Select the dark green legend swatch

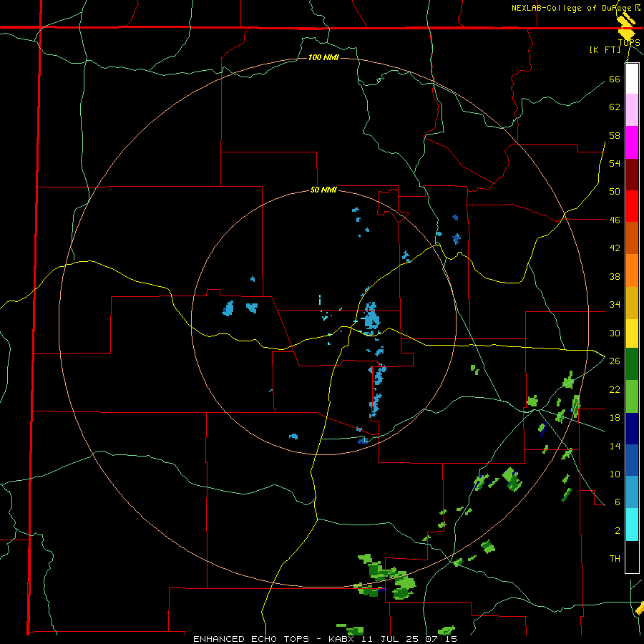pos(632,364)
